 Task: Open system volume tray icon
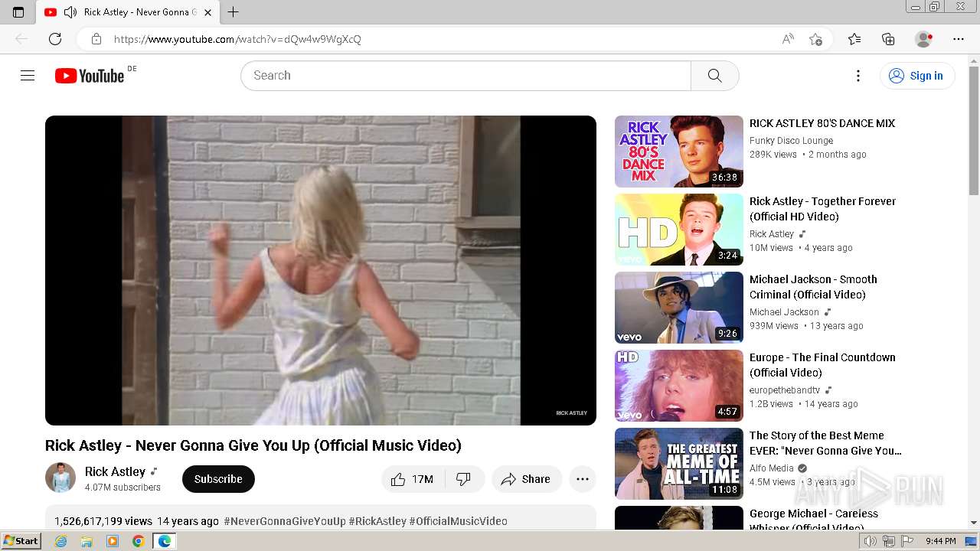point(871,541)
